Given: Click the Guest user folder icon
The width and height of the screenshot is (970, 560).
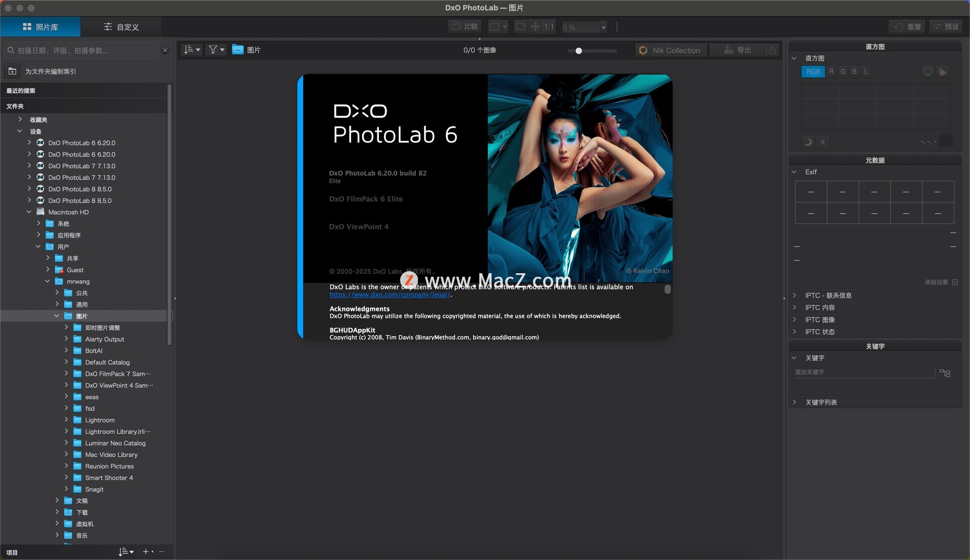Looking at the screenshot, I should click(x=59, y=270).
